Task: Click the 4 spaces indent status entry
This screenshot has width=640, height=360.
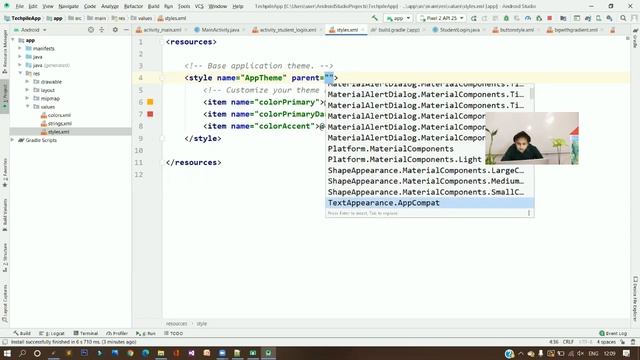Action: (606, 342)
